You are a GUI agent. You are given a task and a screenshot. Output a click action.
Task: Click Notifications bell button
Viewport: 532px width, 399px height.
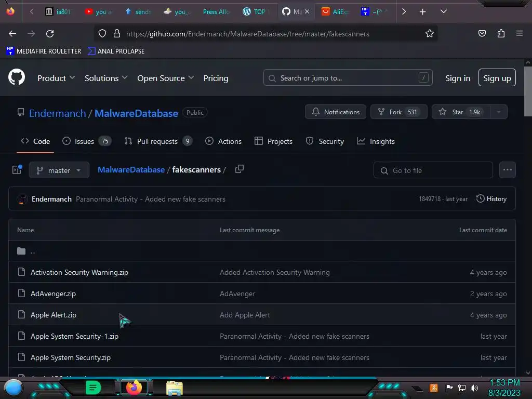coord(335,112)
